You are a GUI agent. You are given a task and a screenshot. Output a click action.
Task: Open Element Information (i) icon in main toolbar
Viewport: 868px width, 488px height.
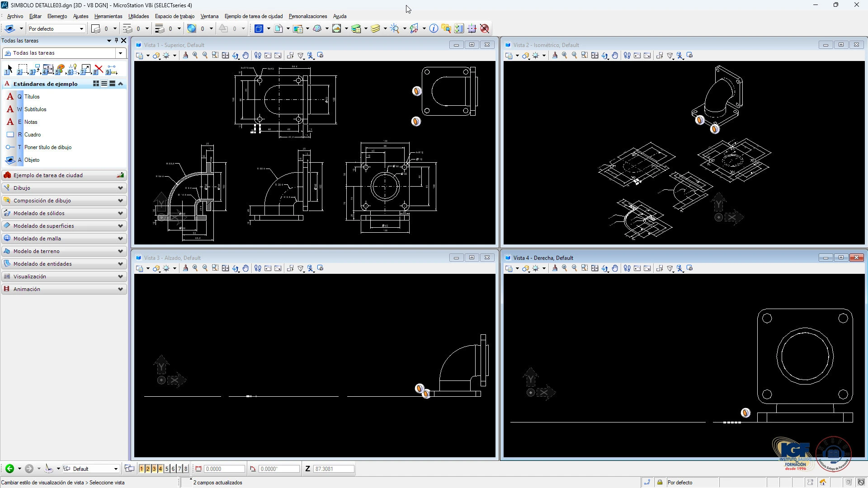[434, 28]
